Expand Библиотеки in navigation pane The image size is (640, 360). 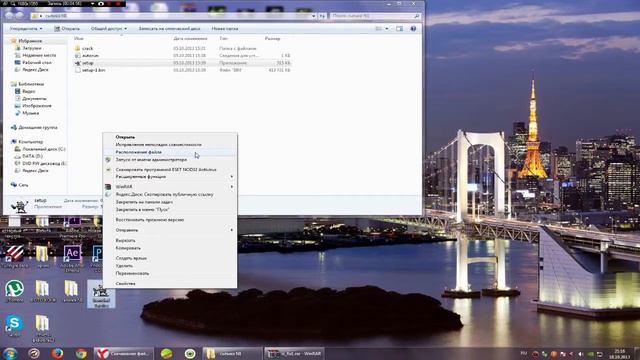pos(31,84)
